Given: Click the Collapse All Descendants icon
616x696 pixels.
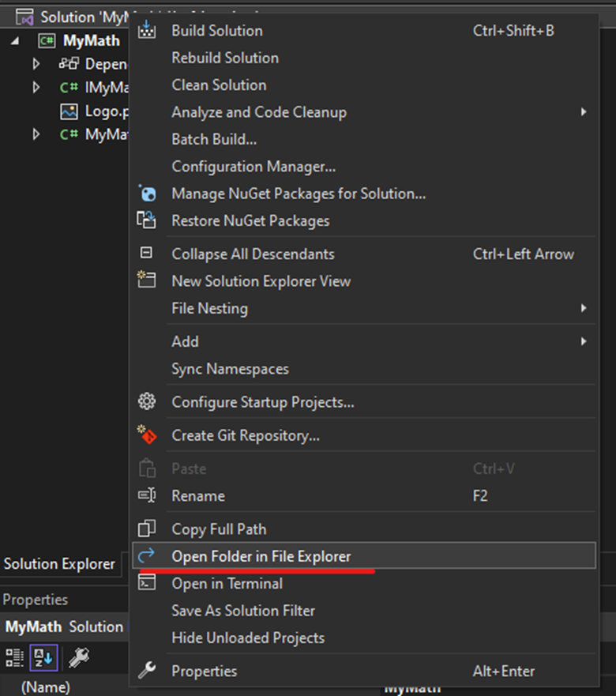Looking at the screenshot, I should pos(146,253).
